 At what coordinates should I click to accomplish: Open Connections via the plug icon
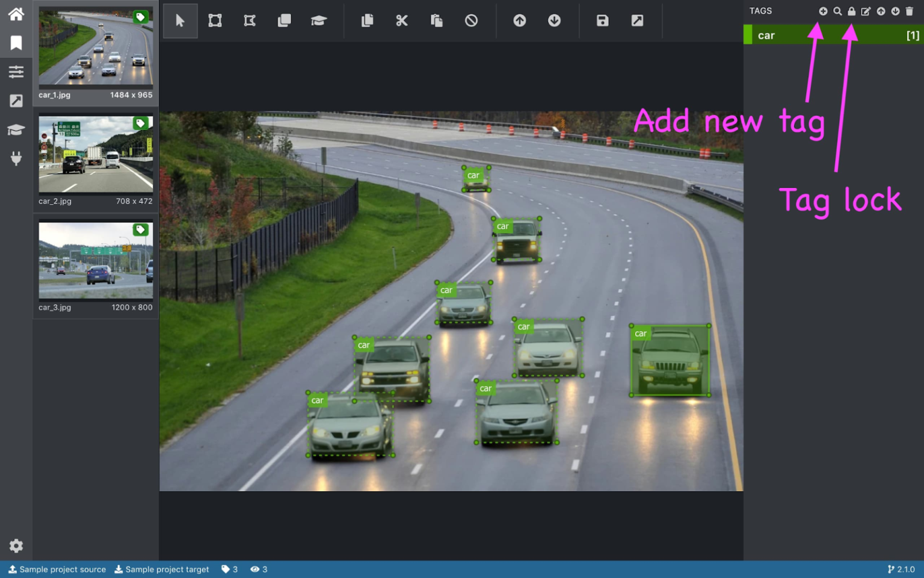pos(16,158)
